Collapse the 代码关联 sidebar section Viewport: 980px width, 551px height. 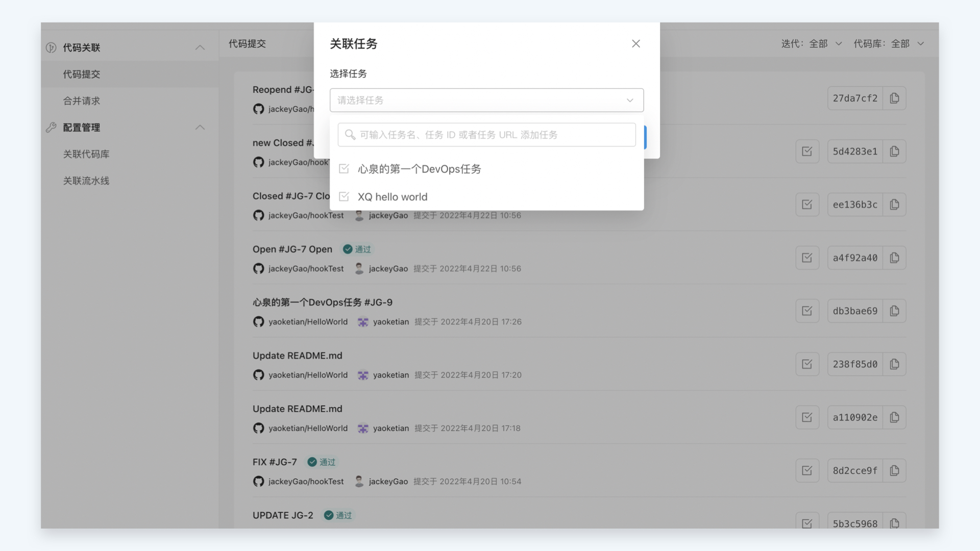(x=200, y=47)
